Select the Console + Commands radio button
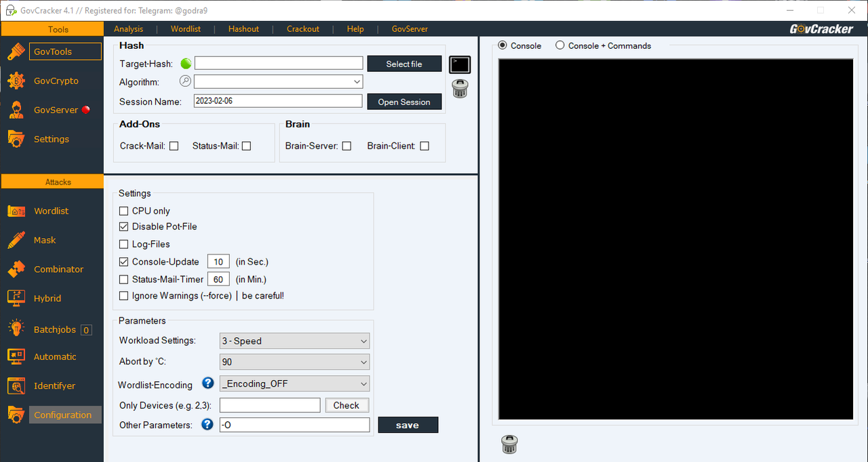 560,45
